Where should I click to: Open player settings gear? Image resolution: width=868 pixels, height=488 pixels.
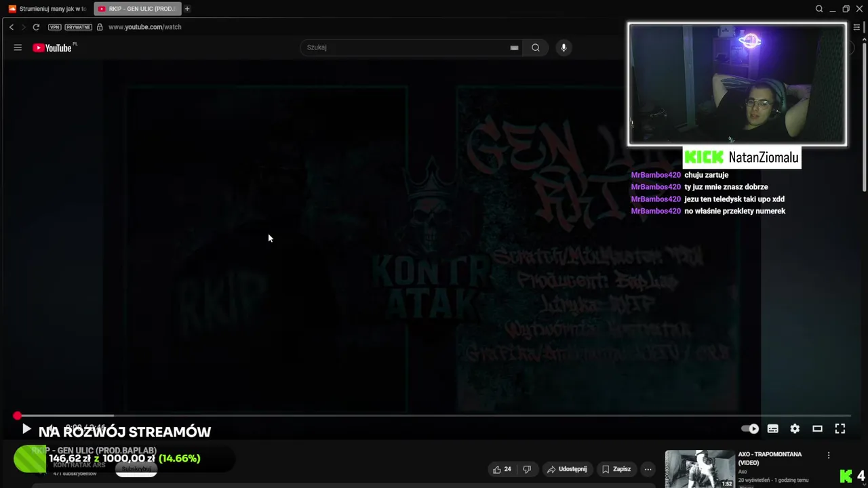(795, 428)
